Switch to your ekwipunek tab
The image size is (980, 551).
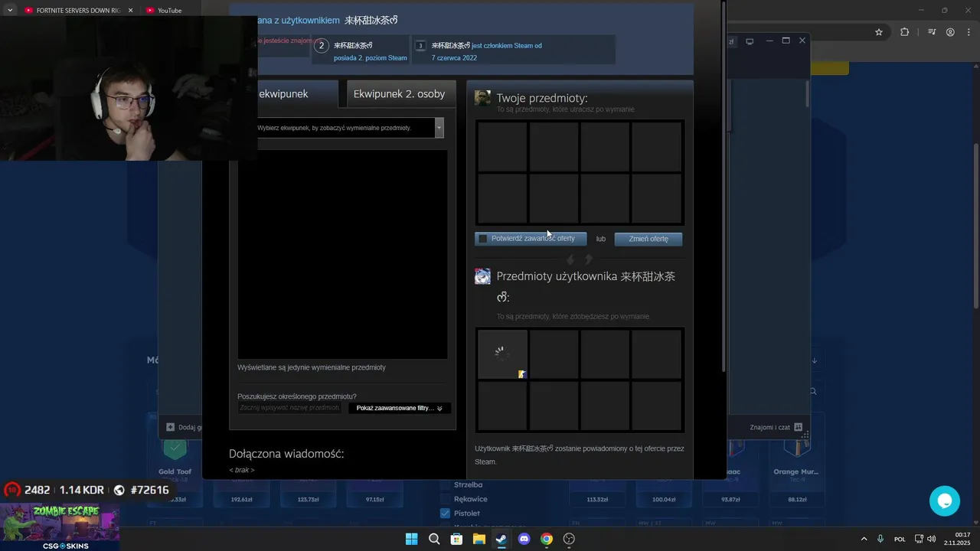tap(283, 93)
